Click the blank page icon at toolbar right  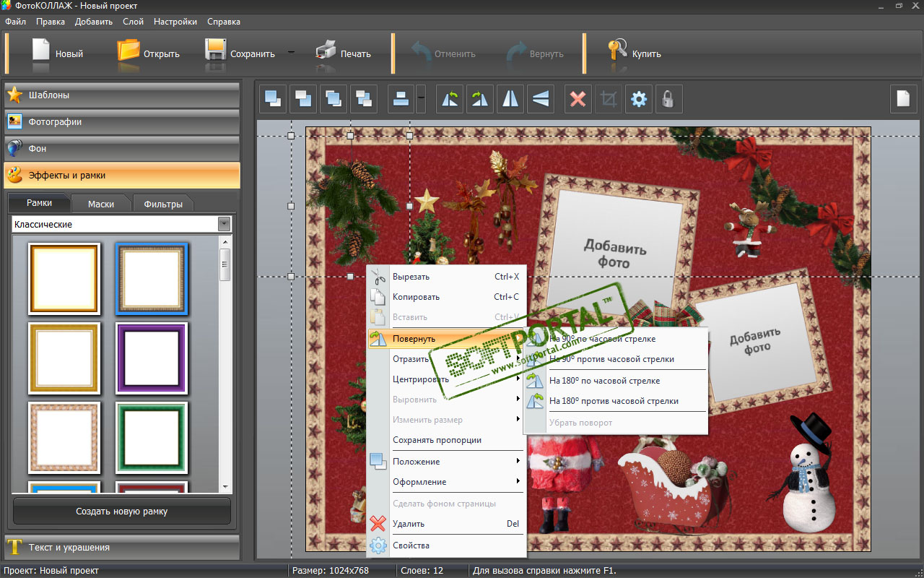903,98
